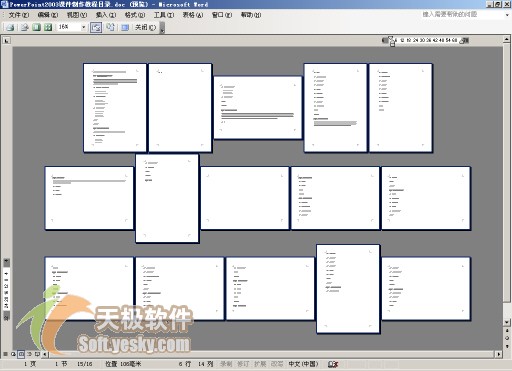Open the 文件 menu
Screen dimensions: 512x371
tap(19, 15)
